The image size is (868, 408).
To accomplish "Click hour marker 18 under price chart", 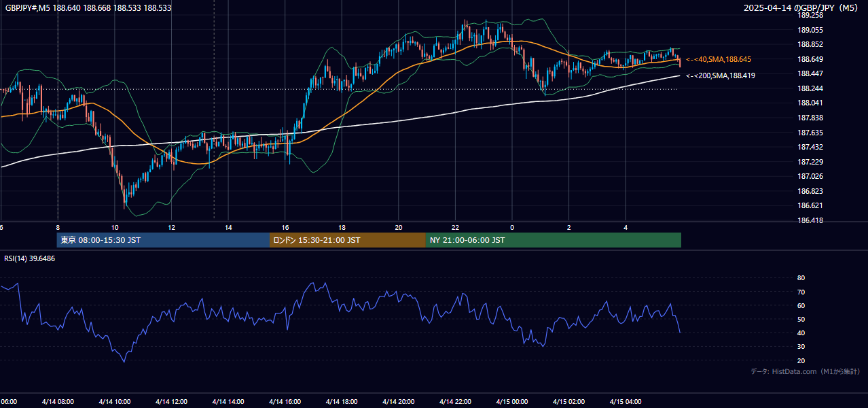I will 342,227.
